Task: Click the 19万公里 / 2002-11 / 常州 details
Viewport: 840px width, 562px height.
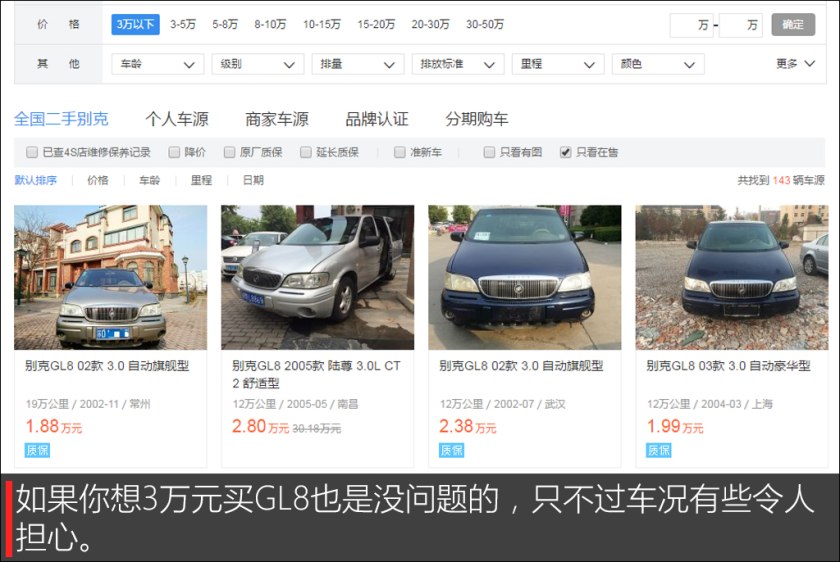Action: pos(88,404)
